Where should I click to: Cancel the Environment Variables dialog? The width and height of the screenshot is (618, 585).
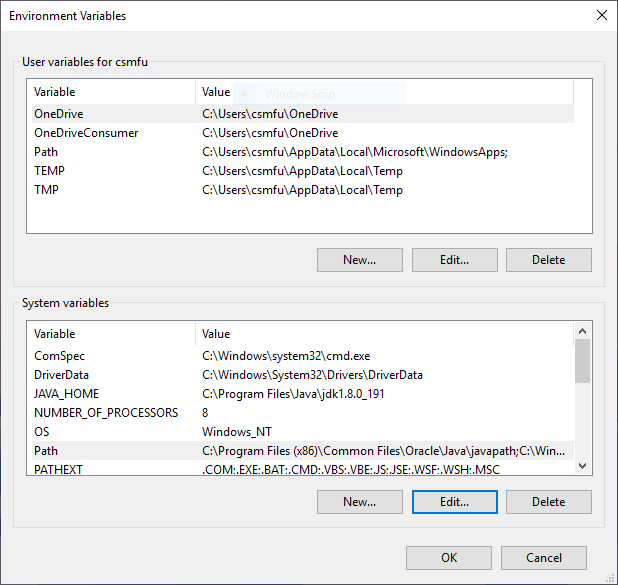pos(544,558)
